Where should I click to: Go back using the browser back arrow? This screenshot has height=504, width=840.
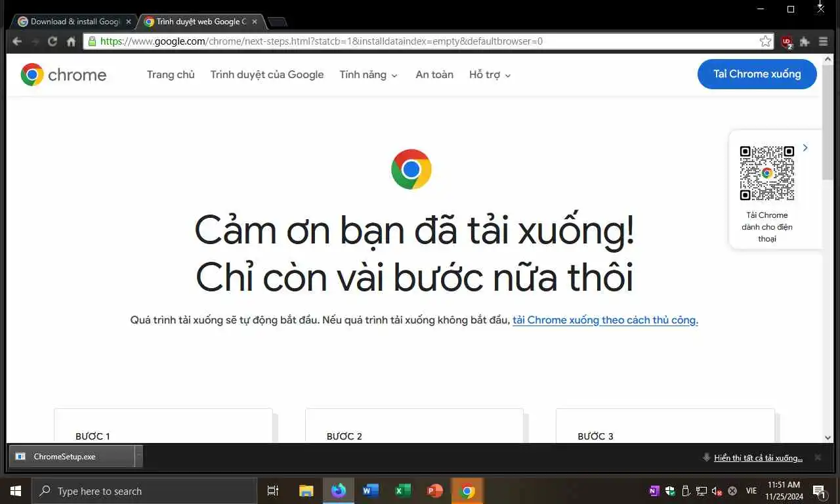(17, 41)
